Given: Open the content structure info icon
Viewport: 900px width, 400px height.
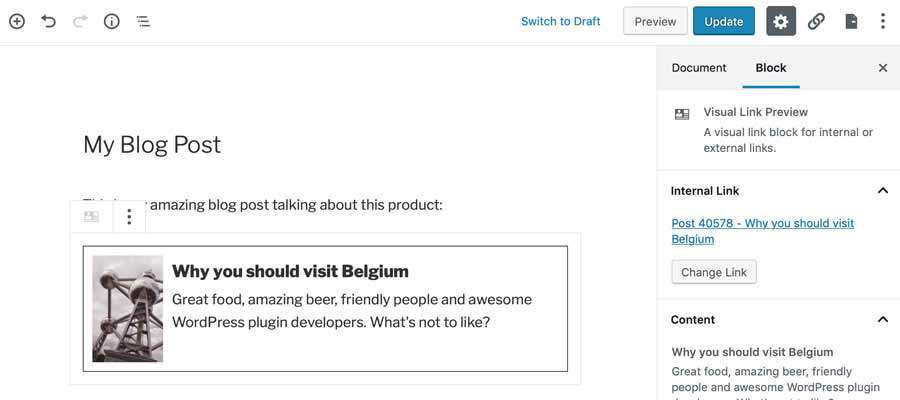Looking at the screenshot, I should (112, 21).
